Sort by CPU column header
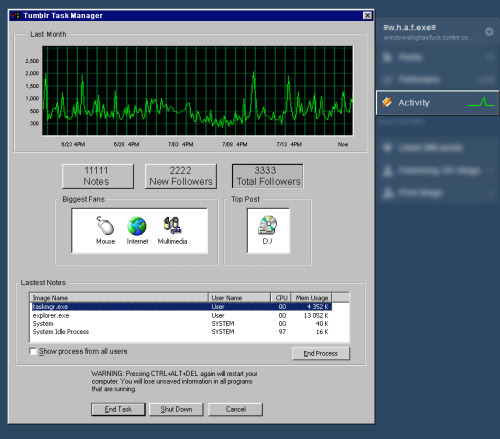 click(x=281, y=298)
